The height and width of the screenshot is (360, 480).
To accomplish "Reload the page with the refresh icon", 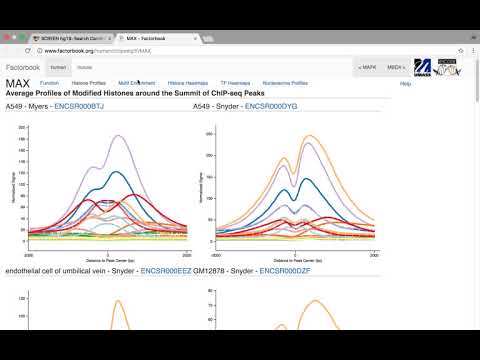I will point(27,51).
